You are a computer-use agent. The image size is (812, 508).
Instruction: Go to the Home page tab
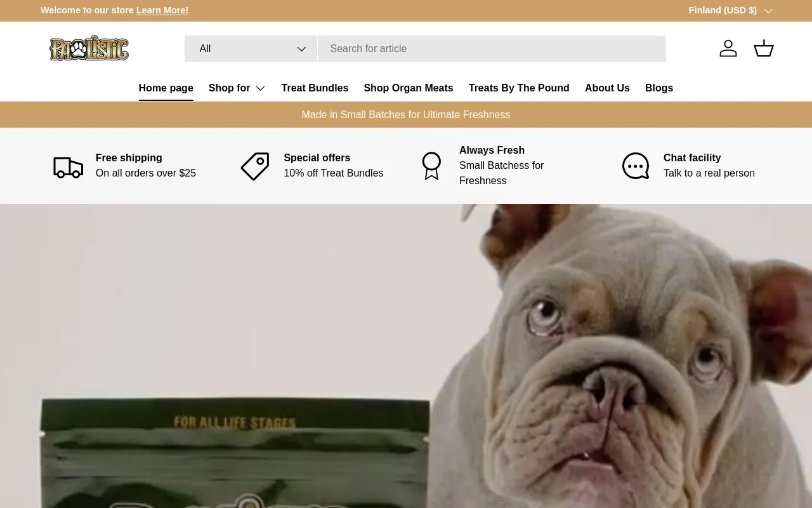166,88
